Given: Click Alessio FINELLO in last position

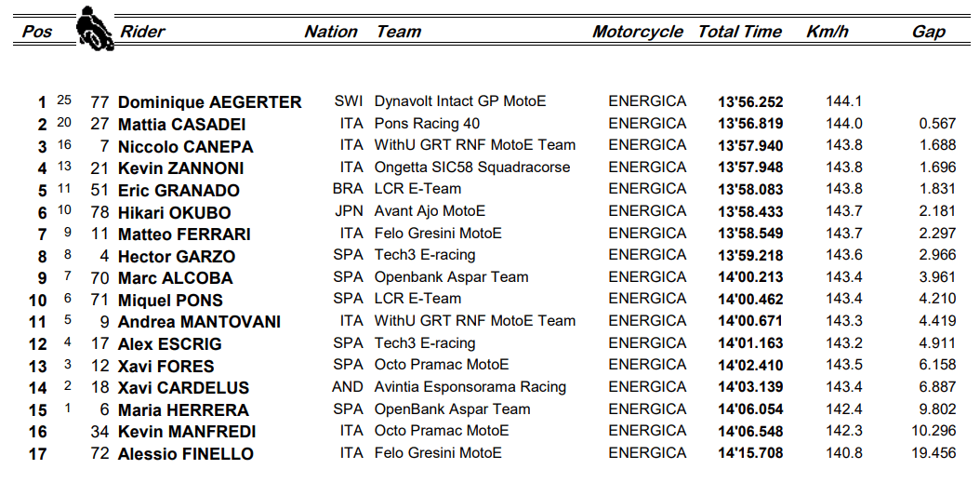Looking at the screenshot, I should [x=185, y=454].
